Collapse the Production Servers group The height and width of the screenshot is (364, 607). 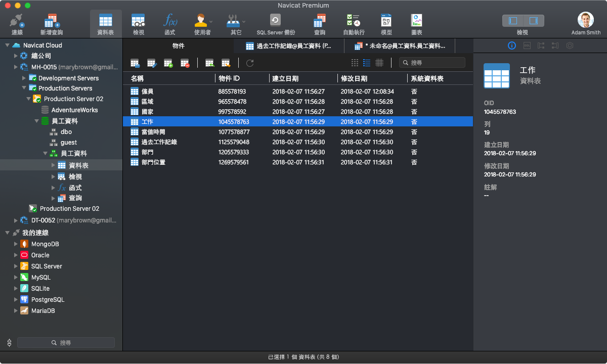click(x=24, y=88)
